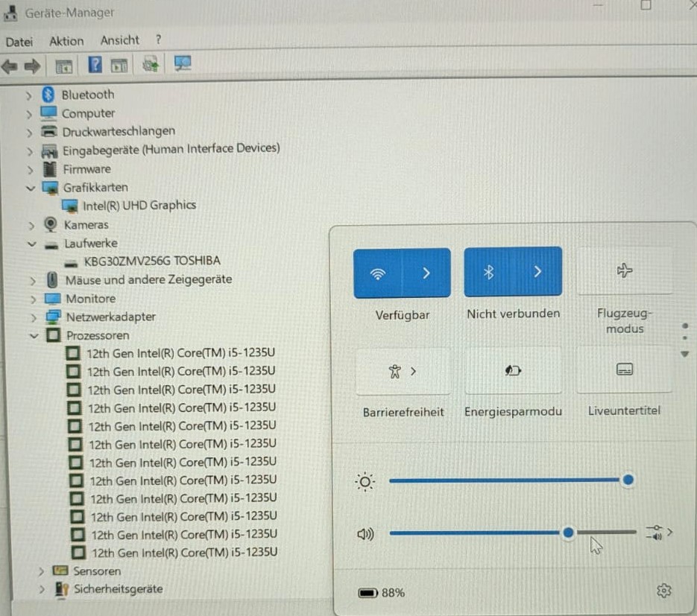
Task: Expand the Netzwerkadapter node
Action: point(34,317)
